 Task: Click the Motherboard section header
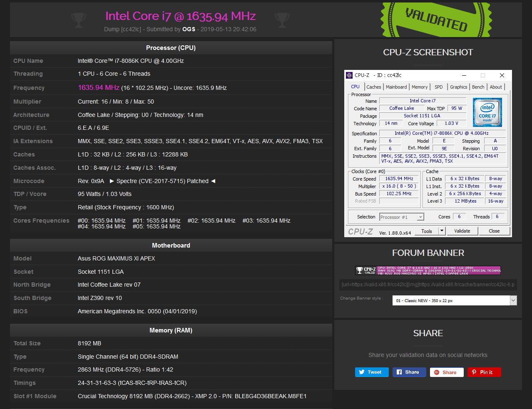click(x=171, y=245)
